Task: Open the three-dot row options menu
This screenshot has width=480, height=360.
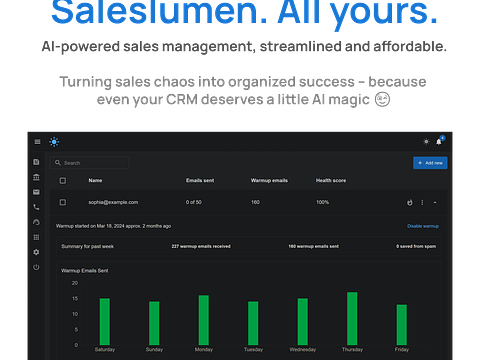Action: click(422, 202)
